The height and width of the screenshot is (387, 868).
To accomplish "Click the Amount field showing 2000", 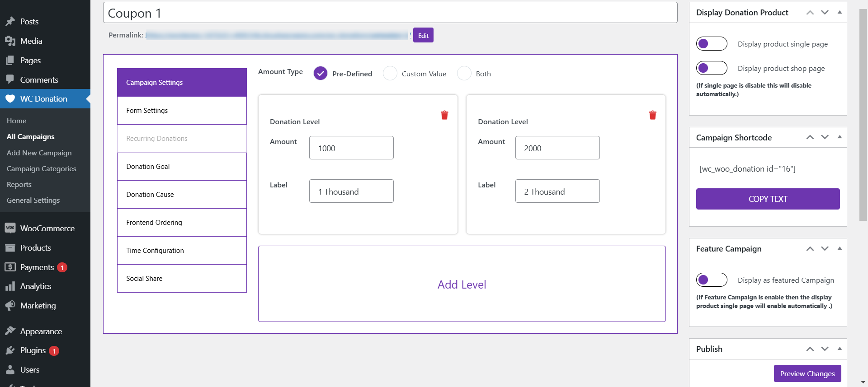I will click(x=557, y=148).
